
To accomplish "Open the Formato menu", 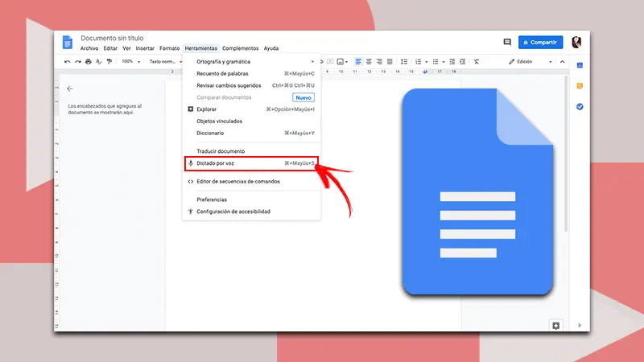I will pos(169,48).
